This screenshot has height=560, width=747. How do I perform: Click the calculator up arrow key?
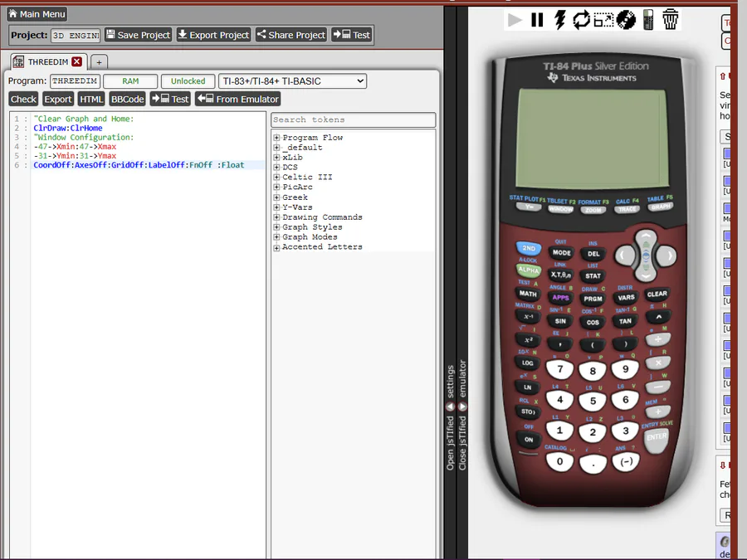(x=646, y=239)
